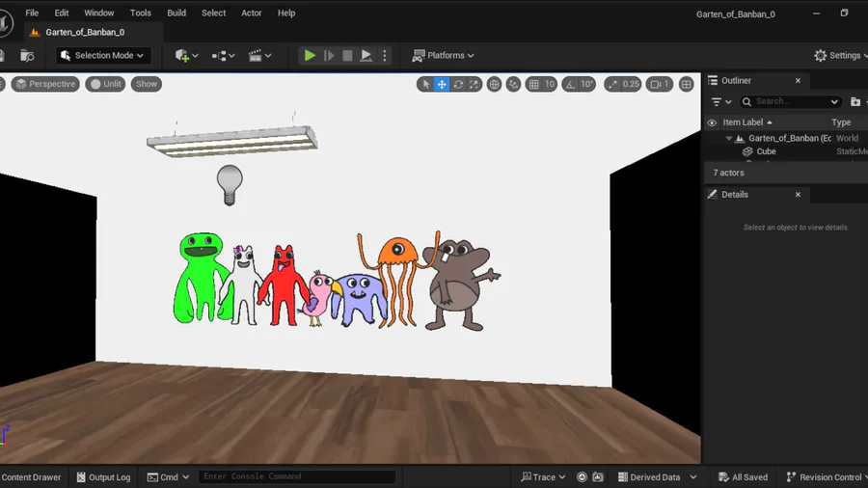Screen dimensions: 868x488
Task: Open the Window menu
Action: [99, 13]
